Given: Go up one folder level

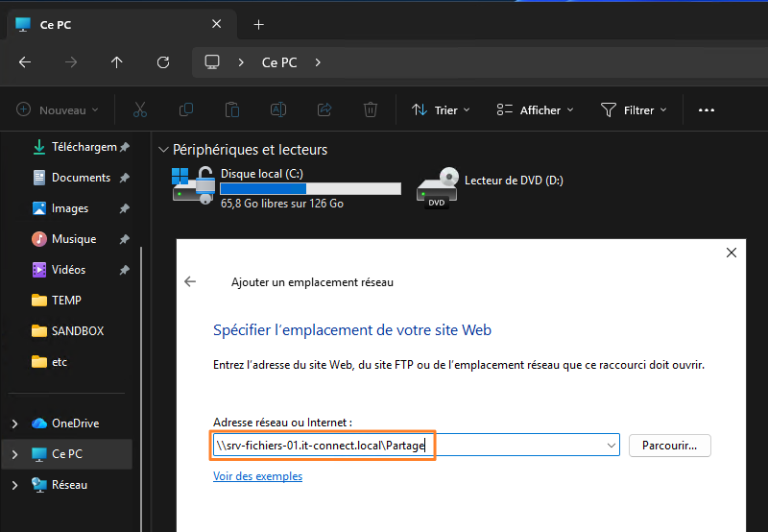Looking at the screenshot, I should coord(117,62).
